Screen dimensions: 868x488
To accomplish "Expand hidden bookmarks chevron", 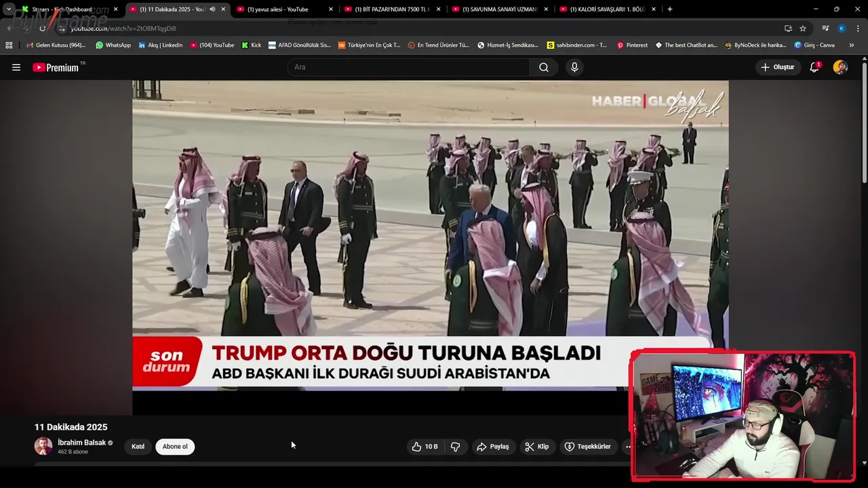I will point(852,45).
